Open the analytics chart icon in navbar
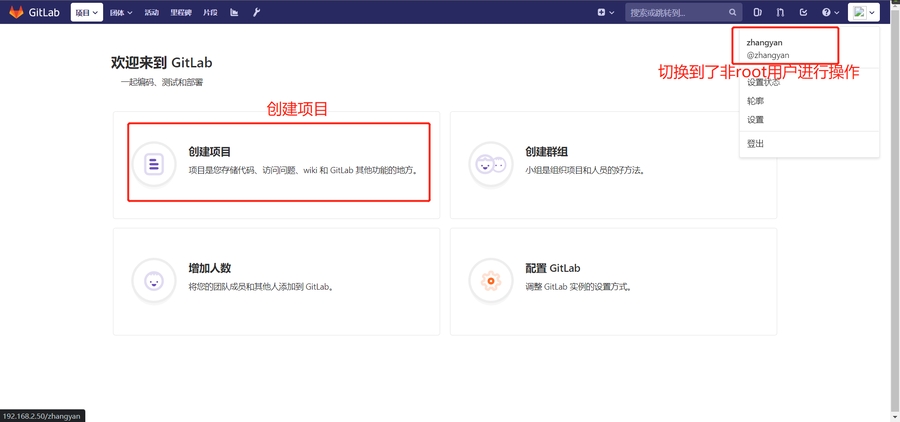 pyautogui.click(x=234, y=13)
